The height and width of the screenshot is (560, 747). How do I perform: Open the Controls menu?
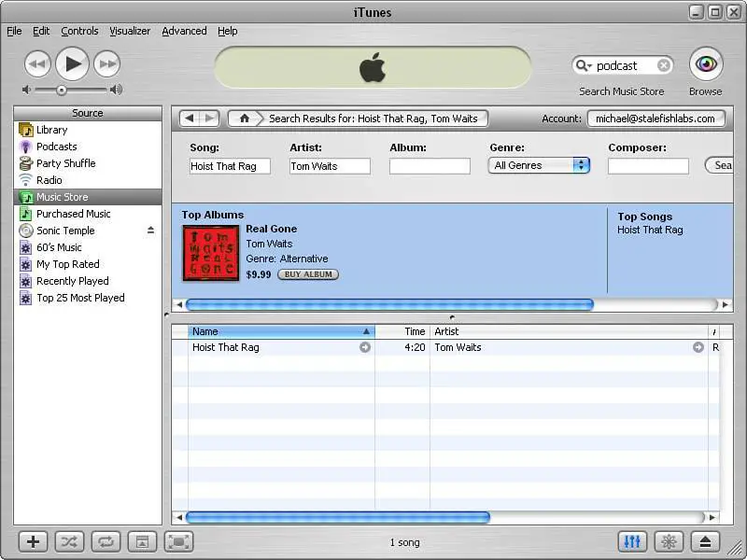click(79, 31)
